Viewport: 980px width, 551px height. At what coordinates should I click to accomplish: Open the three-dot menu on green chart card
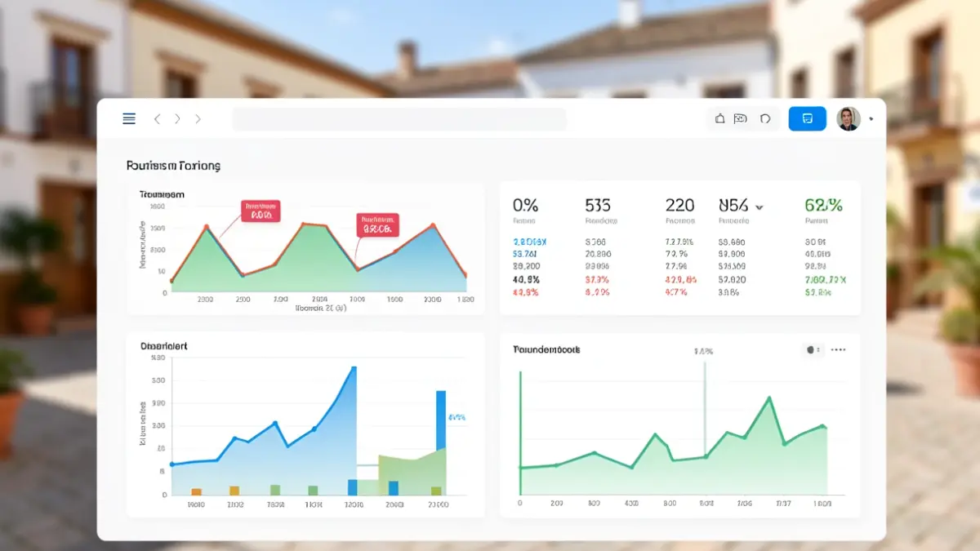(838, 349)
